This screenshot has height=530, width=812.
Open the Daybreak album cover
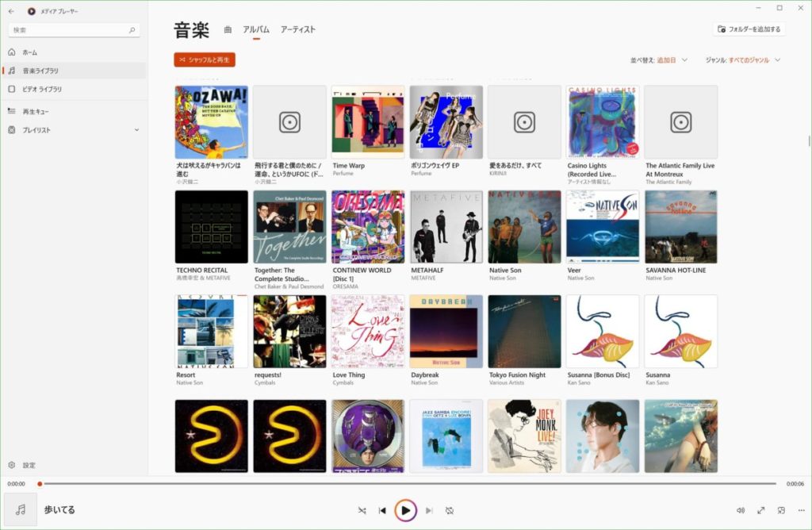pos(446,332)
